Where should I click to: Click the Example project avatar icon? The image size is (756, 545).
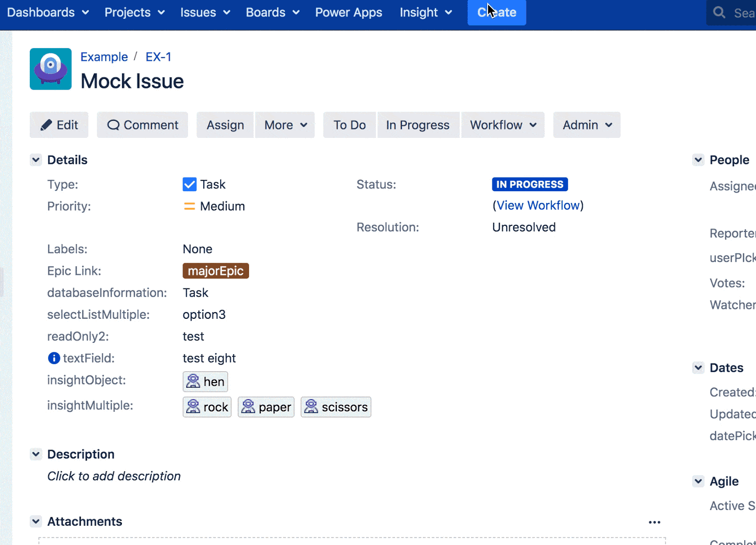(x=50, y=69)
